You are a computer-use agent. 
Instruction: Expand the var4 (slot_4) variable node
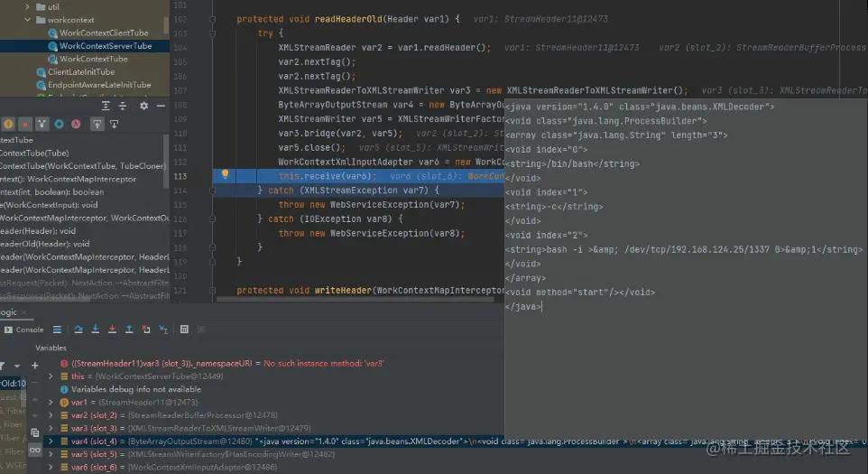tap(51, 441)
